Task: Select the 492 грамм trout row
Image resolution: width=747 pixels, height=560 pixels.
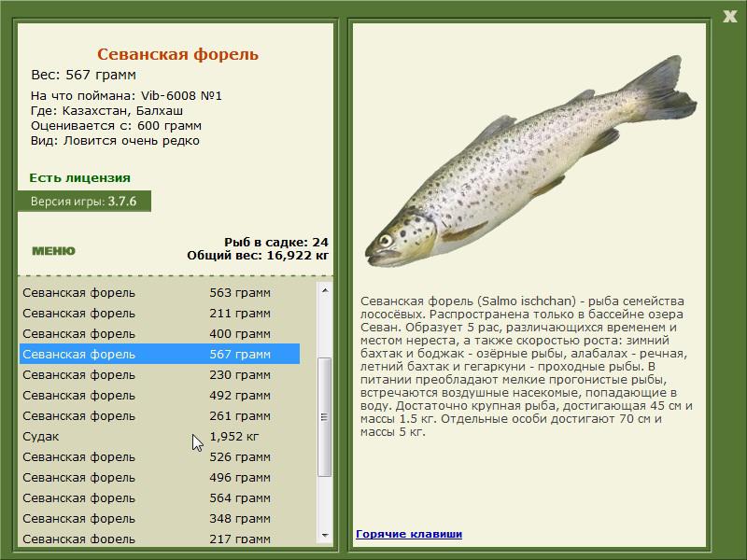Action: click(160, 395)
